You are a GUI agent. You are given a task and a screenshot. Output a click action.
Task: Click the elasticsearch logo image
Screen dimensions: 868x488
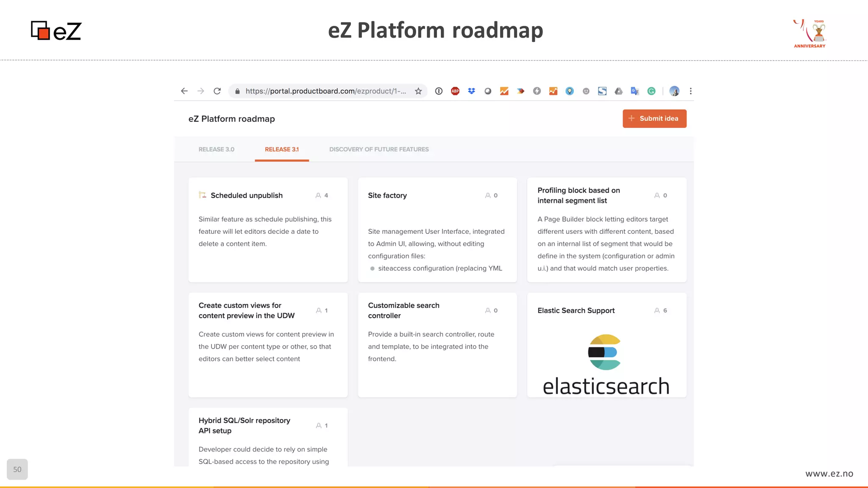[x=606, y=365]
